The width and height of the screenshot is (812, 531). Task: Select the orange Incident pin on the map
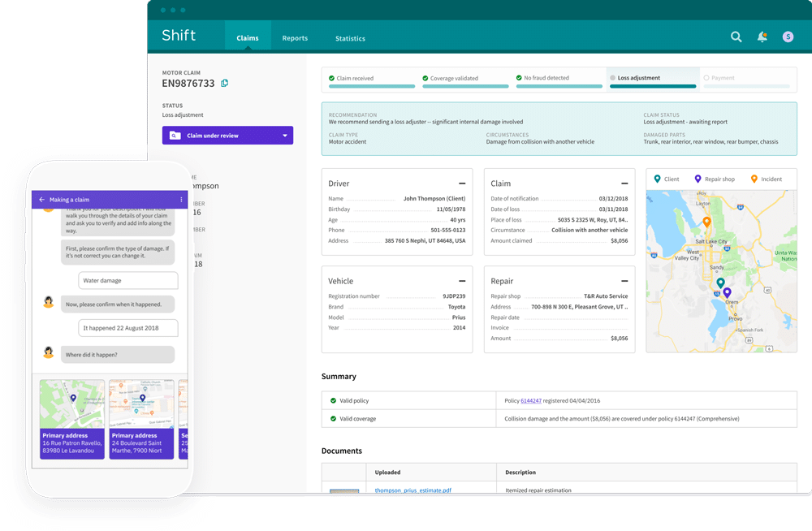706,222
